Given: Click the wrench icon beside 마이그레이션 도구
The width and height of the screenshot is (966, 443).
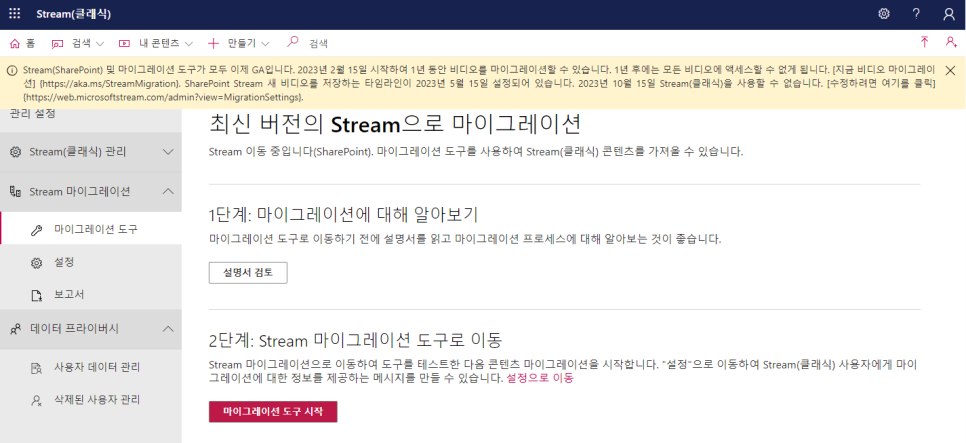Looking at the screenshot, I should pyautogui.click(x=36, y=230).
